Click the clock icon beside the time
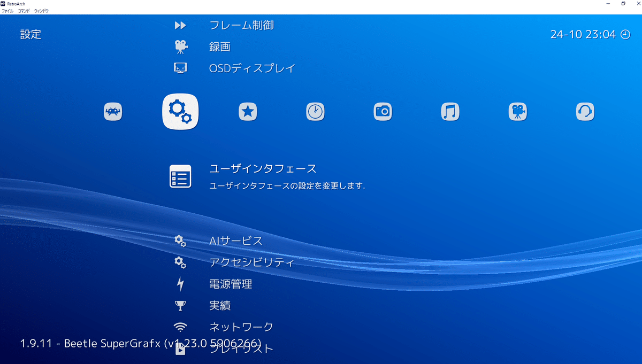Image resolution: width=642 pixels, height=364 pixels. [625, 34]
